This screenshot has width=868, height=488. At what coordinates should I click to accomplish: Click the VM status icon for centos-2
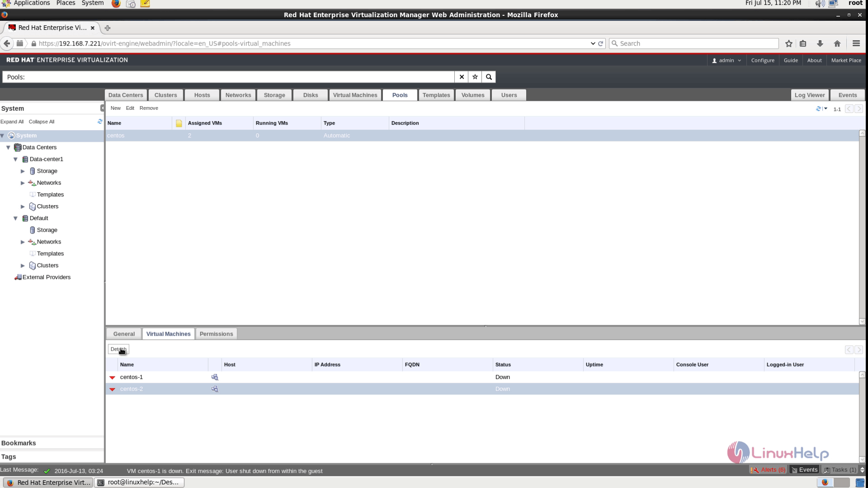pyautogui.click(x=112, y=389)
